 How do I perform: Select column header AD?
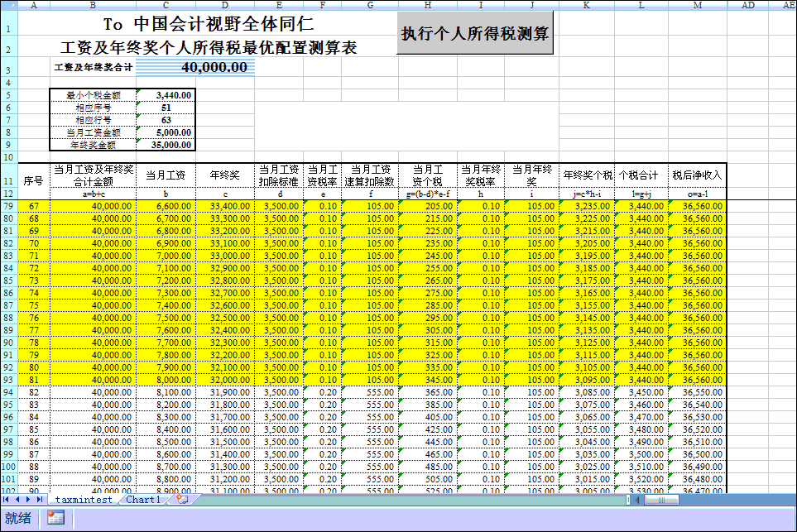pyautogui.click(x=747, y=4)
